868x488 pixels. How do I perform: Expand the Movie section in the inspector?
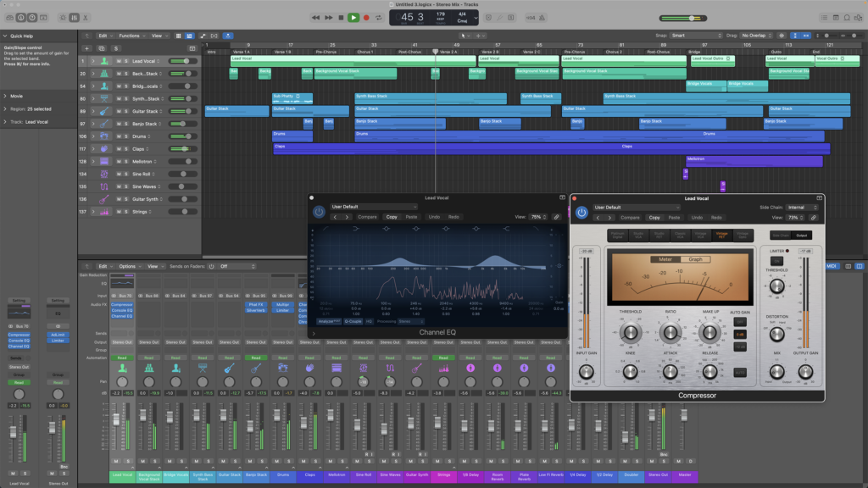click(5, 96)
